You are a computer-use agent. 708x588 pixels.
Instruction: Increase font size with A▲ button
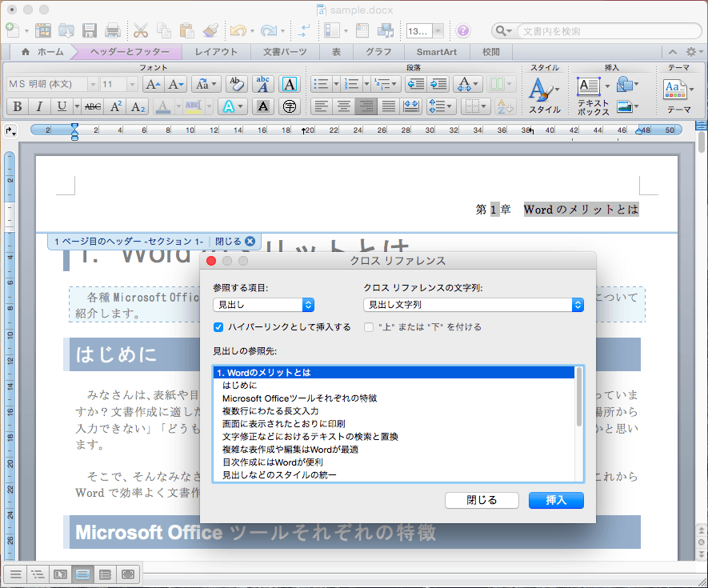[153, 84]
